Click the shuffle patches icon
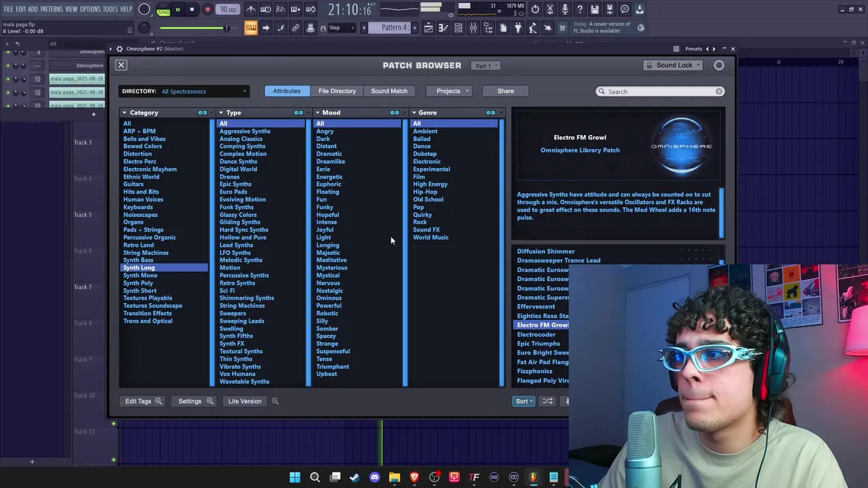This screenshot has height=488, width=868. (547, 401)
